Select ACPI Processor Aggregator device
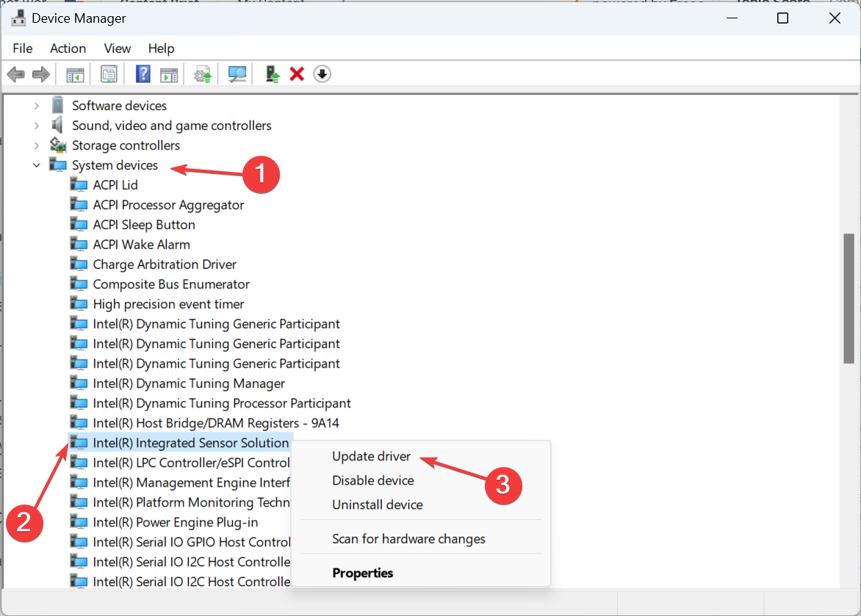Image resolution: width=861 pixels, height=616 pixels. (168, 205)
